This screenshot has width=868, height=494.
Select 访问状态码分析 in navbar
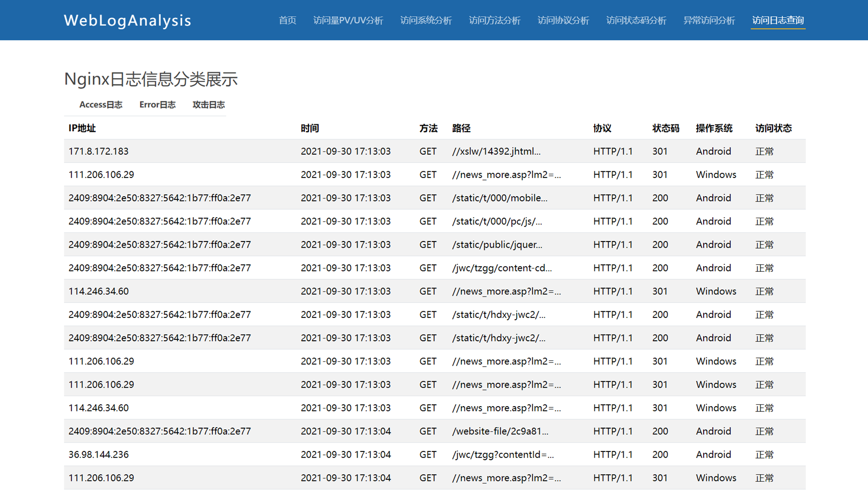click(636, 20)
